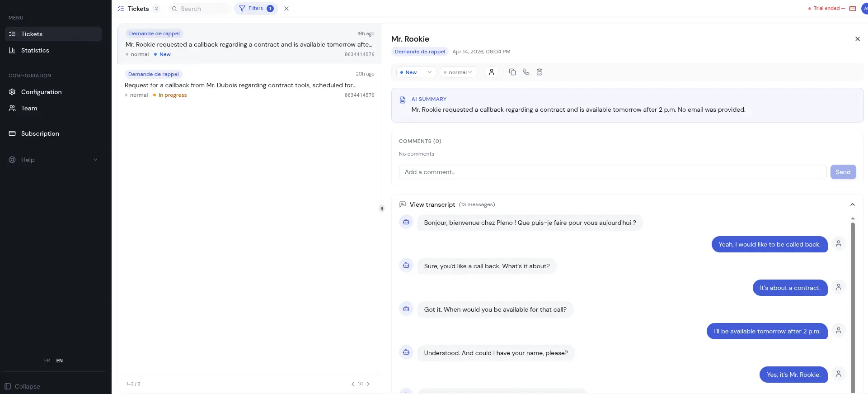Click the assign user icon in ticket toolbar
This screenshot has height=394, width=868.
[x=492, y=72]
